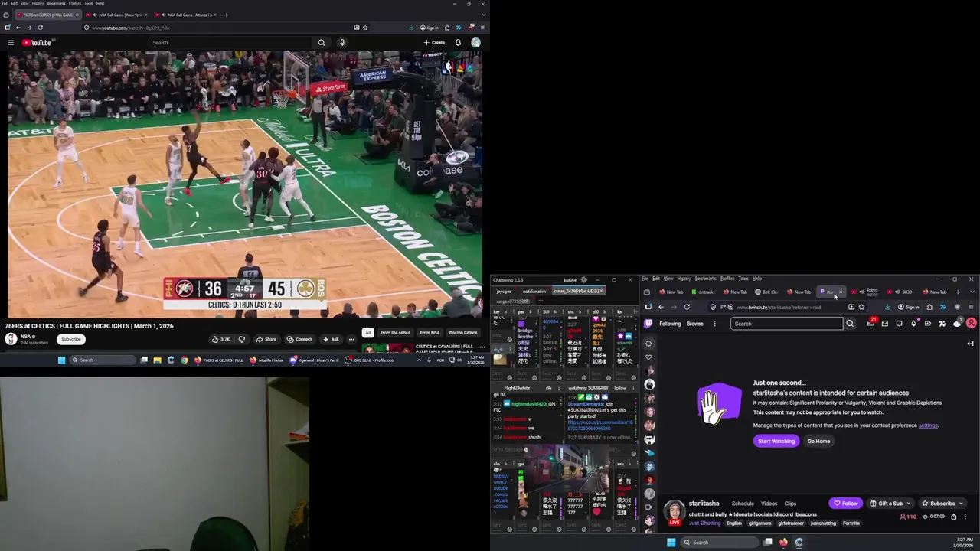Click the Start Watching button
Viewport: 980px width, 551px height.
(x=776, y=441)
